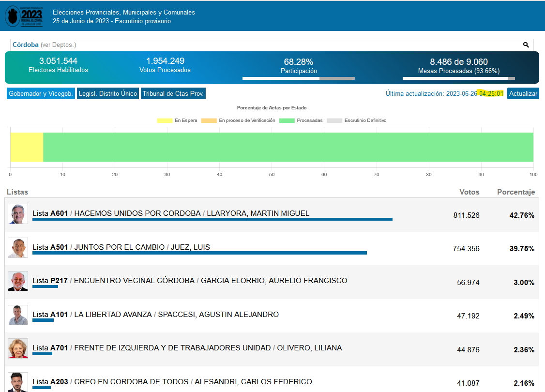Click Luis Juez candidate photo
Image resolution: width=545 pixels, height=392 pixels.
(x=18, y=248)
